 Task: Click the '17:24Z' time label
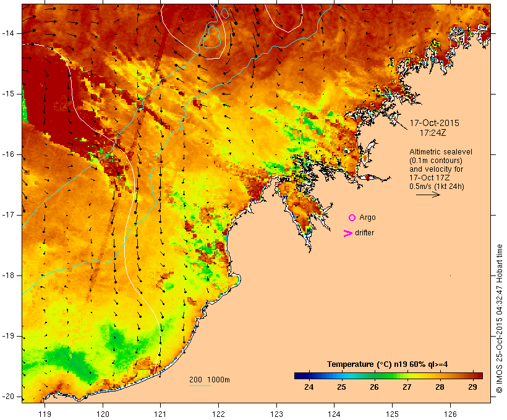433,133
